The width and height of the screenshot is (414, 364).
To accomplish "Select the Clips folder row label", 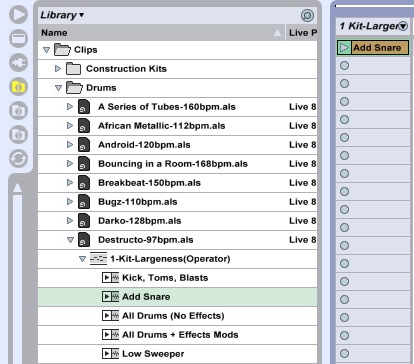I will pos(86,50).
